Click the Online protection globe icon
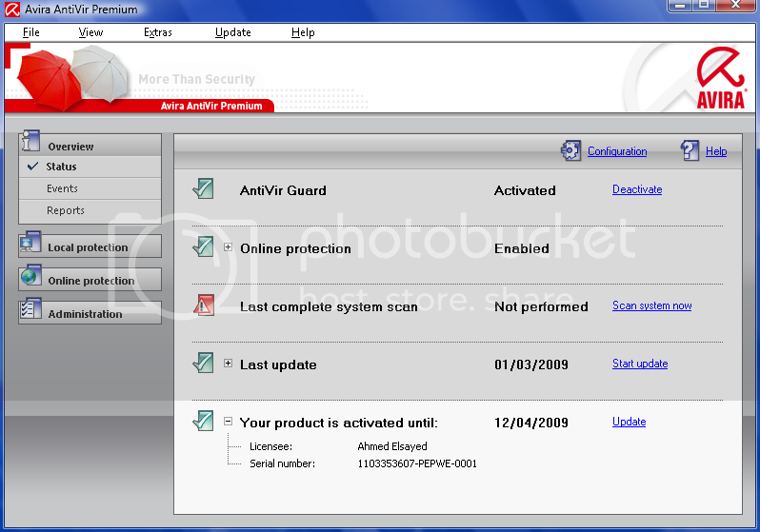The height and width of the screenshot is (532, 760). 30,278
